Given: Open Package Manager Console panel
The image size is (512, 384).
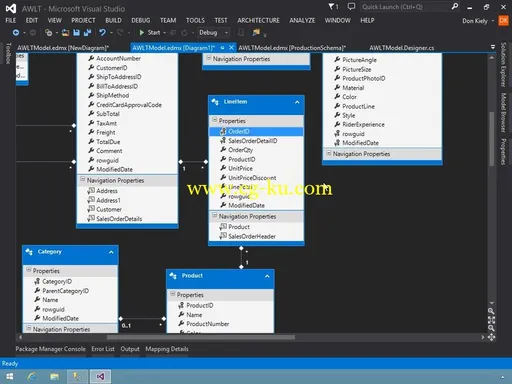Looking at the screenshot, I should point(50,349).
